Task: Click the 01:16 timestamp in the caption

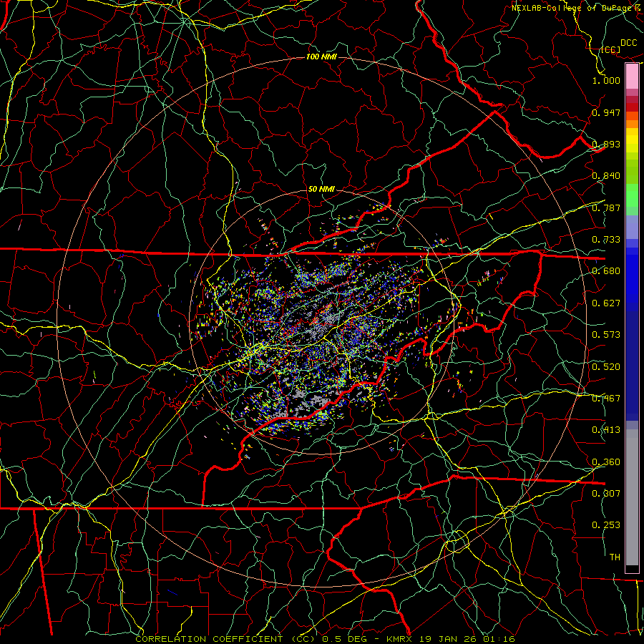Action: tap(499, 639)
